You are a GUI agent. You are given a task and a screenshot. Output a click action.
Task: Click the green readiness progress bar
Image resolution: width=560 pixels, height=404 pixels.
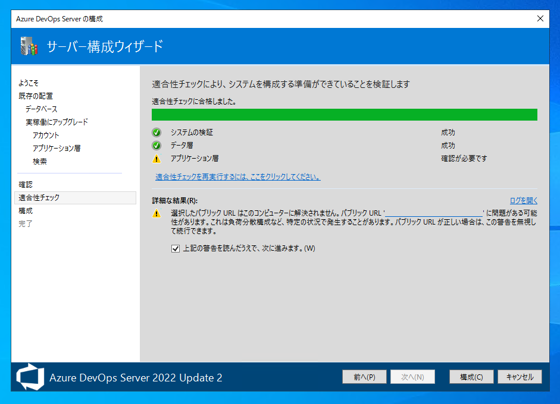pyautogui.click(x=344, y=115)
